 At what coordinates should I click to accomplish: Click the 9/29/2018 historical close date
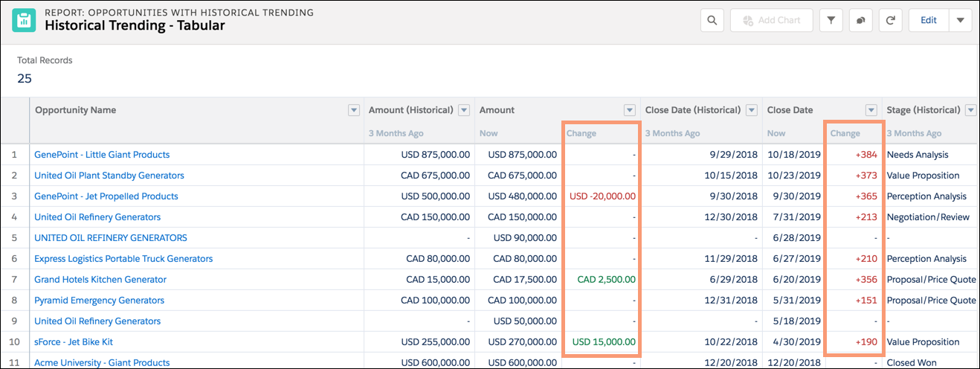coord(735,155)
